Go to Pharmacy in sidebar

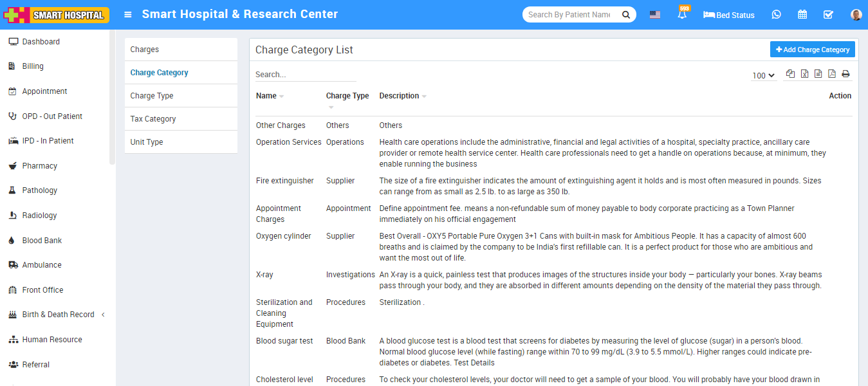pos(40,166)
